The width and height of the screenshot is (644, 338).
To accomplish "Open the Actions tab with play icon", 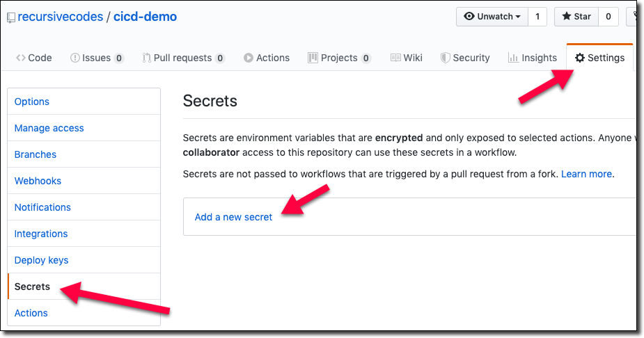I will click(266, 58).
